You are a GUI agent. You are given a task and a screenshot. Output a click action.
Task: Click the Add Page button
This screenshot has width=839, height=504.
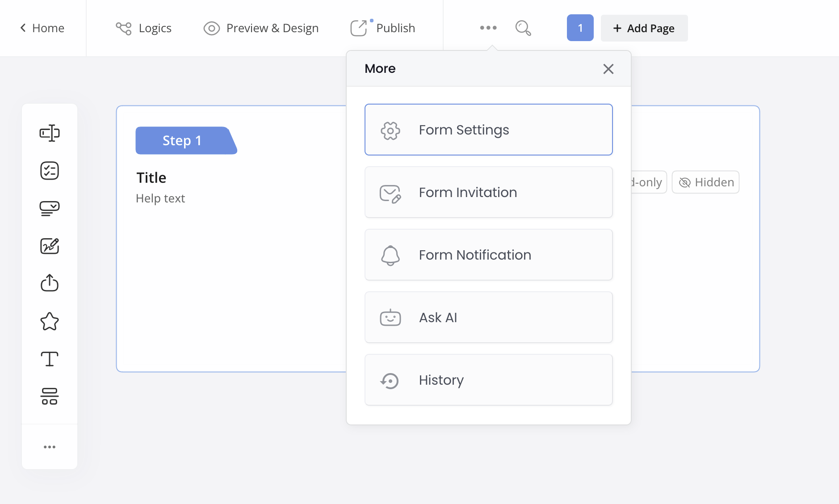644,28
